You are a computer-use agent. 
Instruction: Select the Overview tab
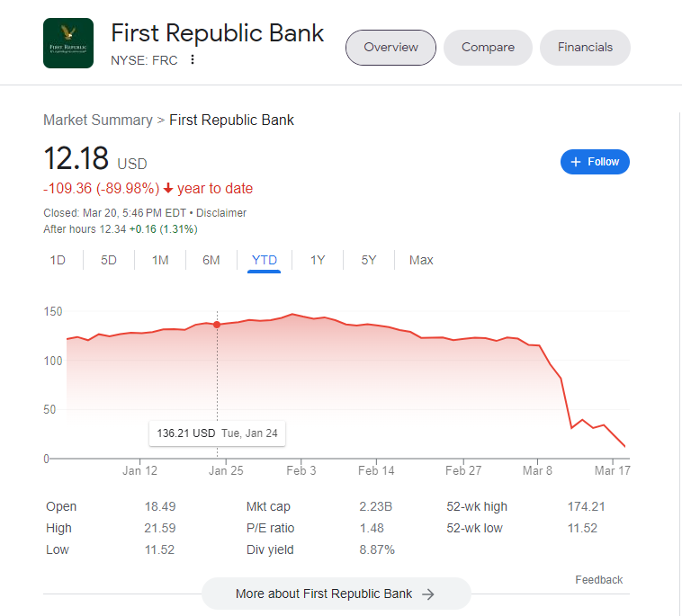click(x=390, y=48)
